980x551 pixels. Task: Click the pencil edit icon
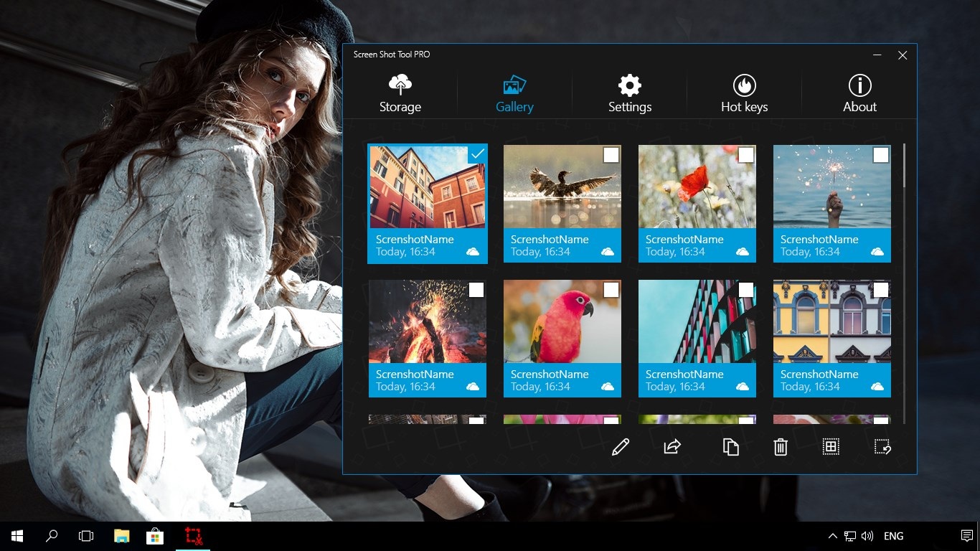[x=621, y=447]
